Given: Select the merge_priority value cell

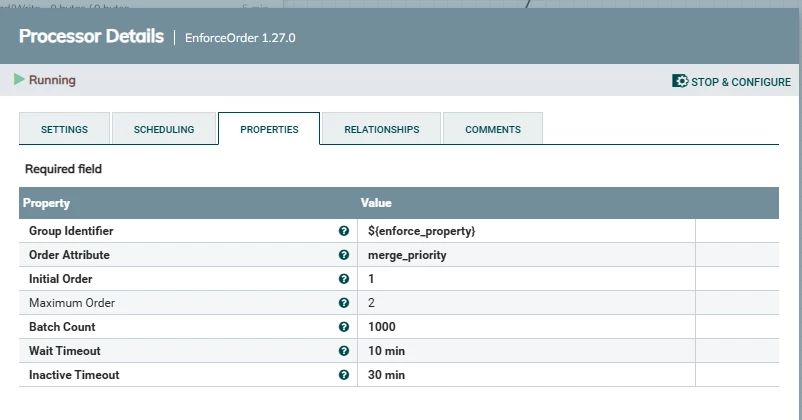Looking at the screenshot, I should (x=526, y=255).
